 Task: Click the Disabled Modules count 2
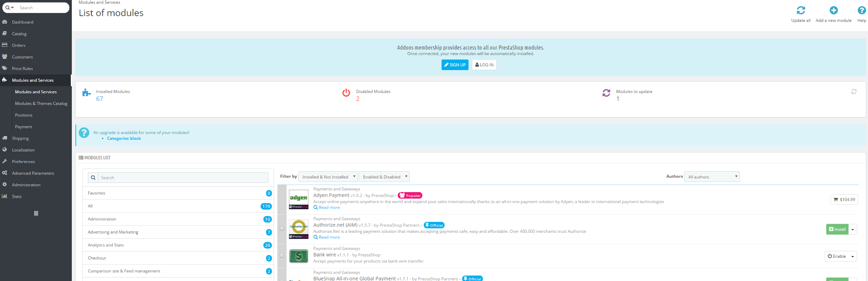pyautogui.click(x=358, y=99)
